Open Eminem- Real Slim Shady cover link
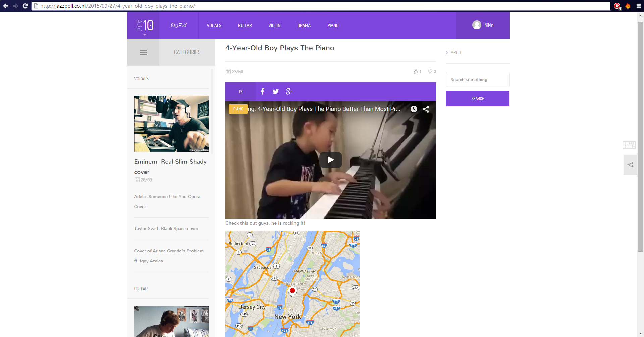The height and width of the screenshot is (337, 644). coord(170,166)
